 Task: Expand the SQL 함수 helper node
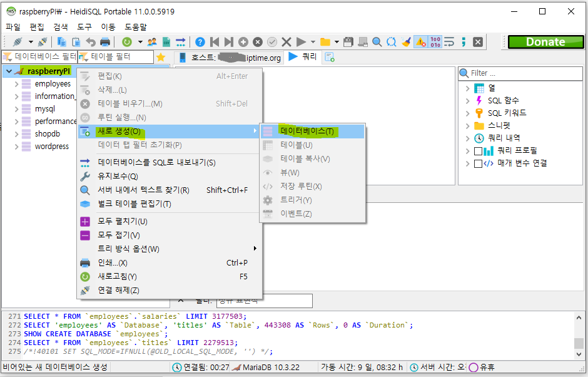468,101
